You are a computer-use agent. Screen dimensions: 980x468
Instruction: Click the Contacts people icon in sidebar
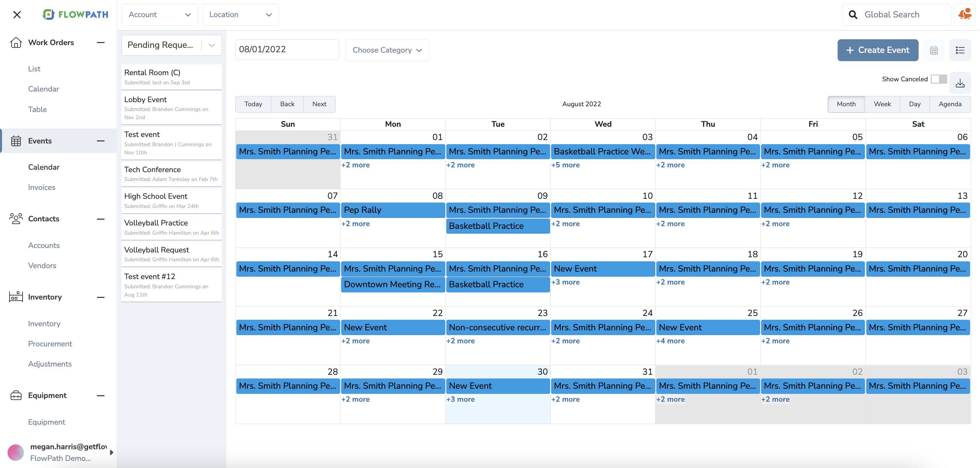click(x=16, y=219)
